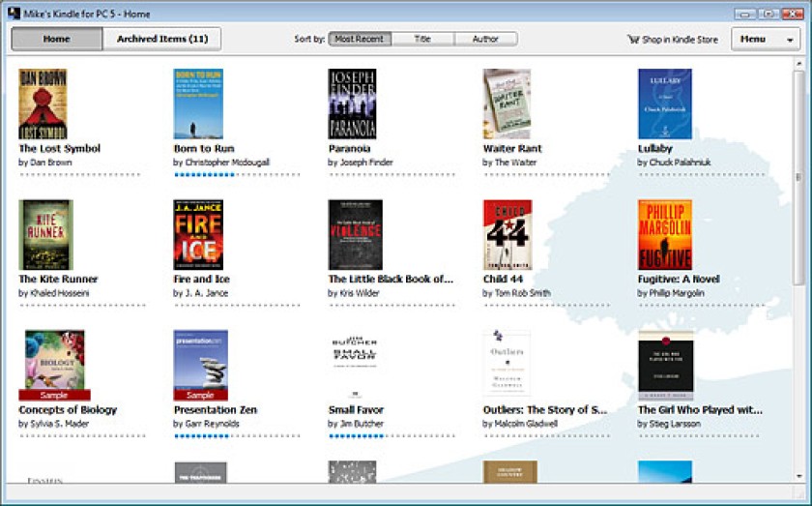Click author text by Malcolm Gladwell

pyautogui.click(x=520, y=424)
